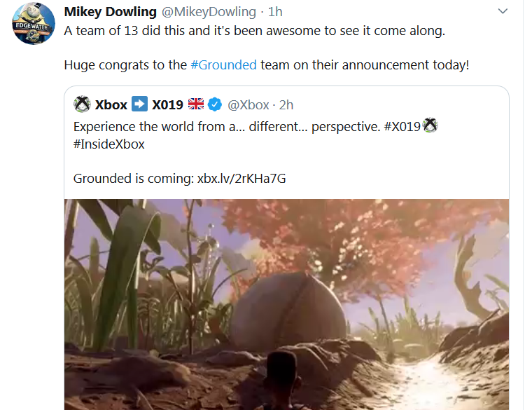Viewport: 532px width, 410px height.
Task: Open the #Grounded hashtag link
Action: click(223, 65)
